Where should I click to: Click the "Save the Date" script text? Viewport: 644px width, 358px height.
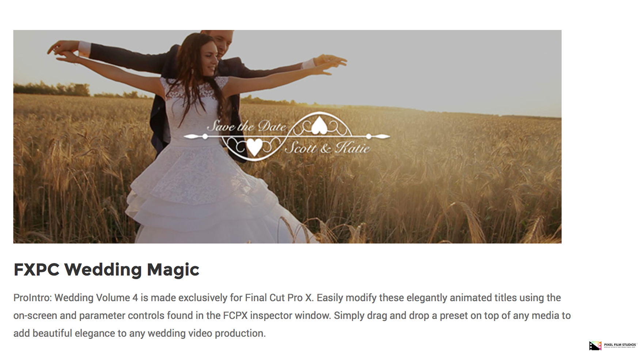(x=246, y=126)
